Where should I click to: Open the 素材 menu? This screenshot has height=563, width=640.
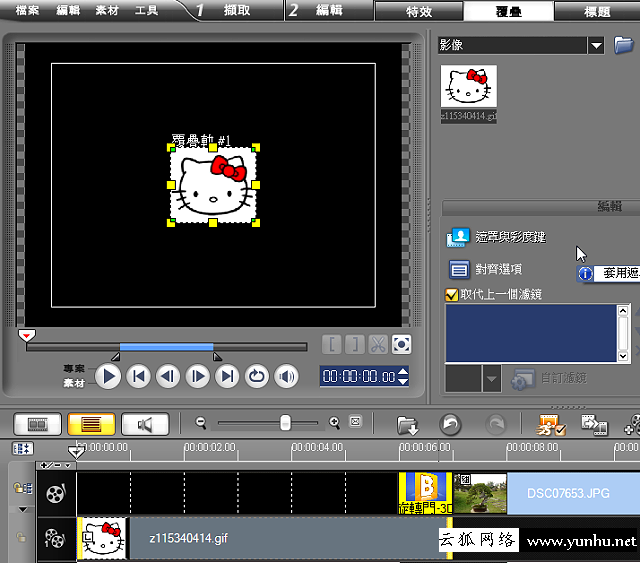click(107, 10)
